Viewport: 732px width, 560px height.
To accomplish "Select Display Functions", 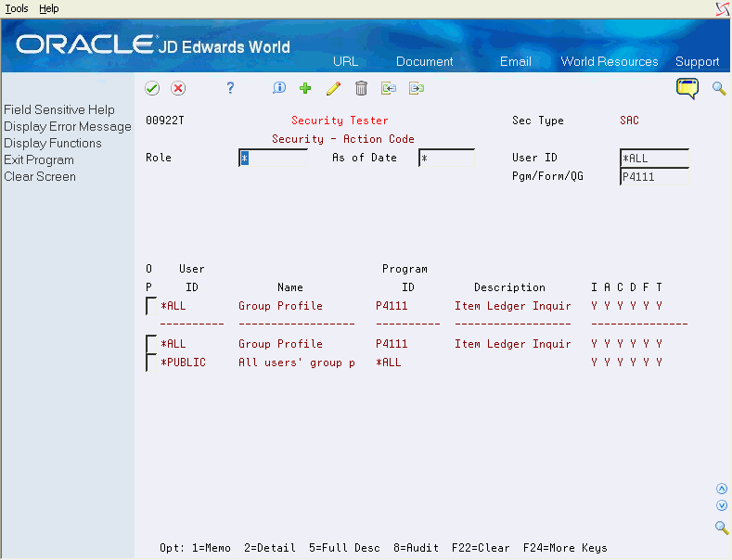I will click(53, 144).
